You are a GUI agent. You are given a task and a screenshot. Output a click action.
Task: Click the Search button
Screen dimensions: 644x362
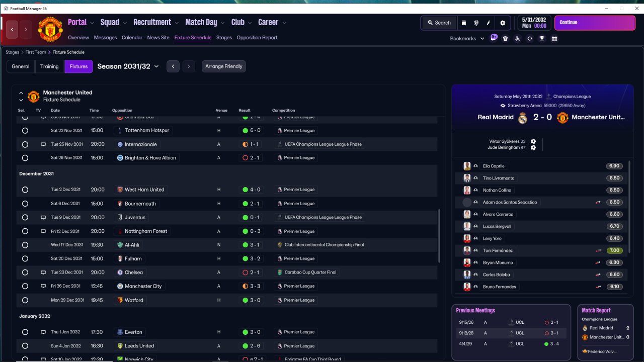click(x=439, y=23)
